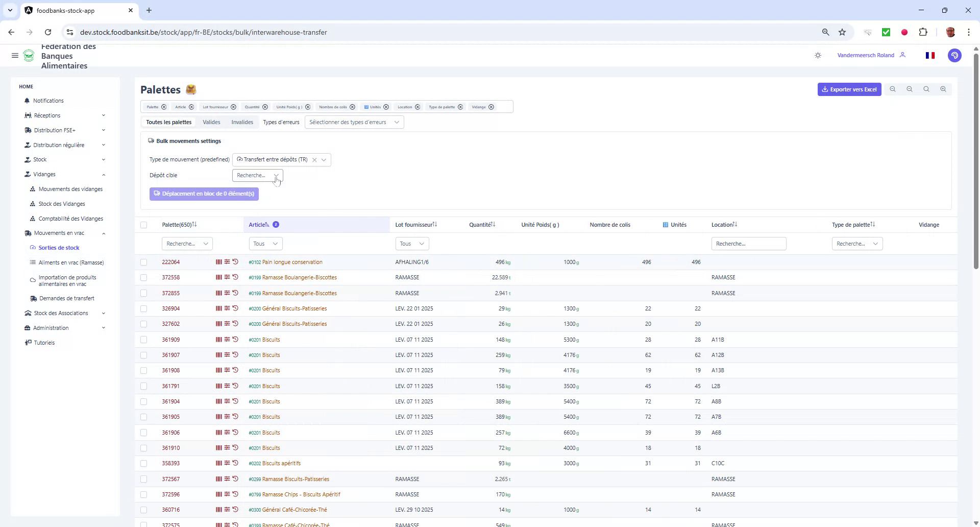Tick the row checkbox for palette 358393
This screenshot has height=527, width=980.
pyautogui.click(x=144, y=463)
